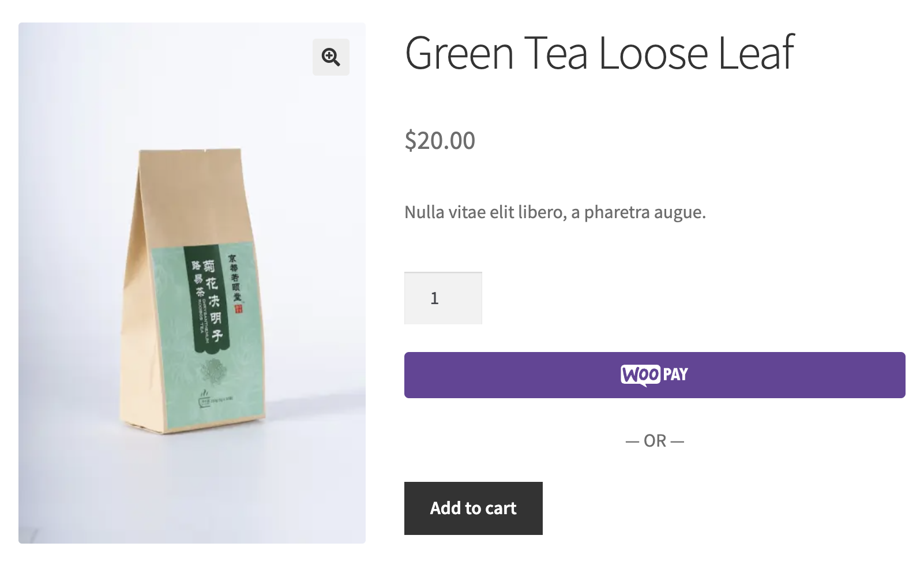Click the magnifier icon in the image corner
Viewport: 924px width, 569px height.
(330, 57)
